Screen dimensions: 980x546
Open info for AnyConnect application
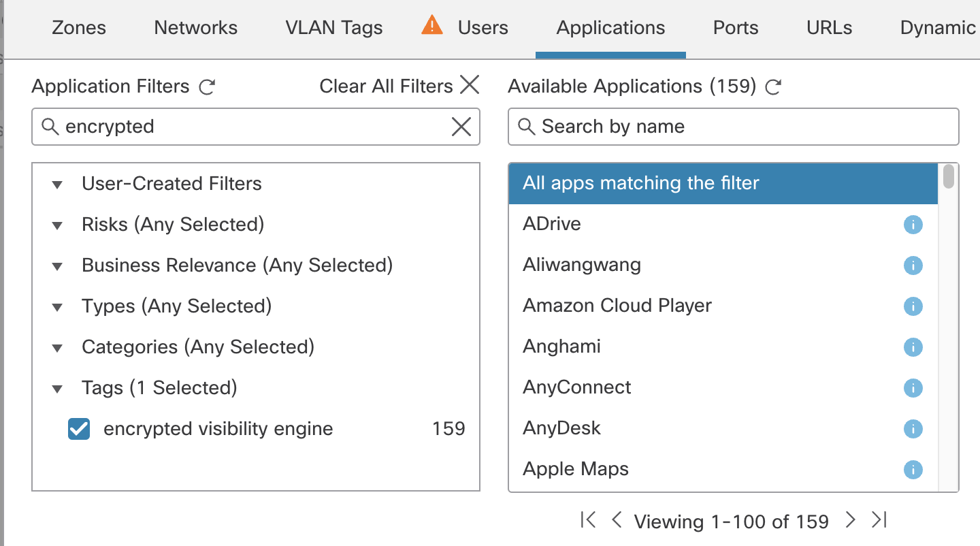coord(913,388)
